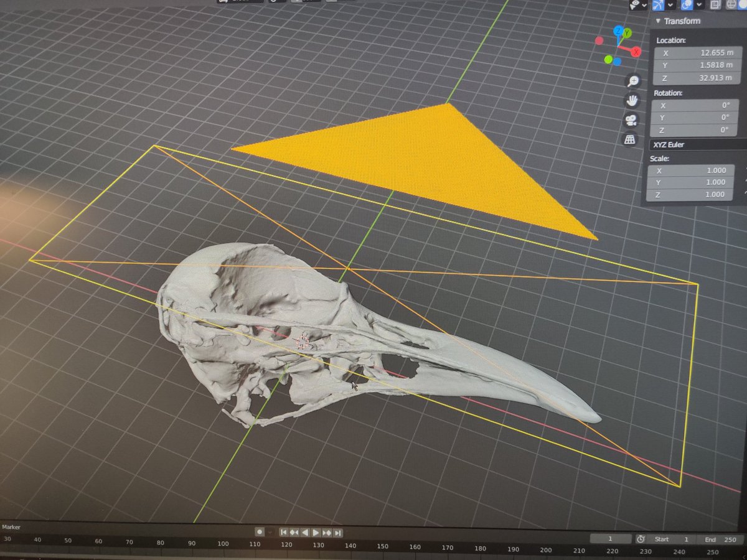The width and height of the screenshot is (747, 560).
Task: Click the green Y axis on gizmo
Action: (627, 33)
